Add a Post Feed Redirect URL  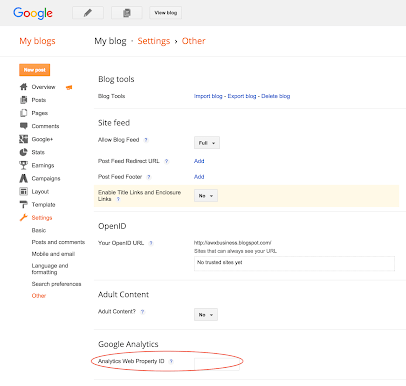199,161
